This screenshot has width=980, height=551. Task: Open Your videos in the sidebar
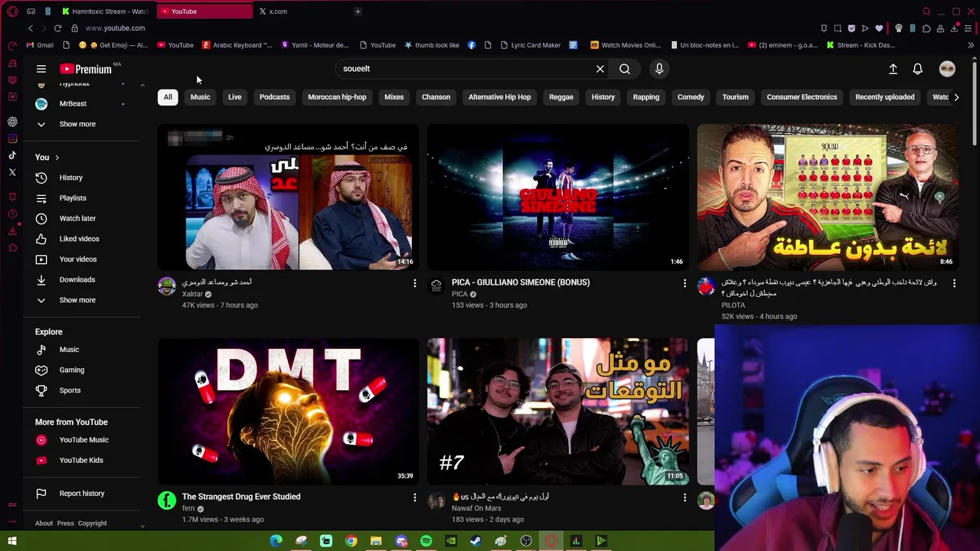[x=78, y=259]
